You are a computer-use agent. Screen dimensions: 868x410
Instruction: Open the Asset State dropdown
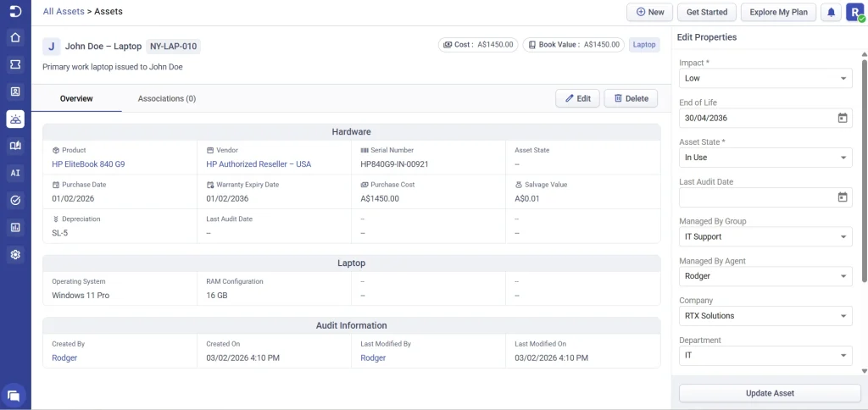click(x=765, y=158)
